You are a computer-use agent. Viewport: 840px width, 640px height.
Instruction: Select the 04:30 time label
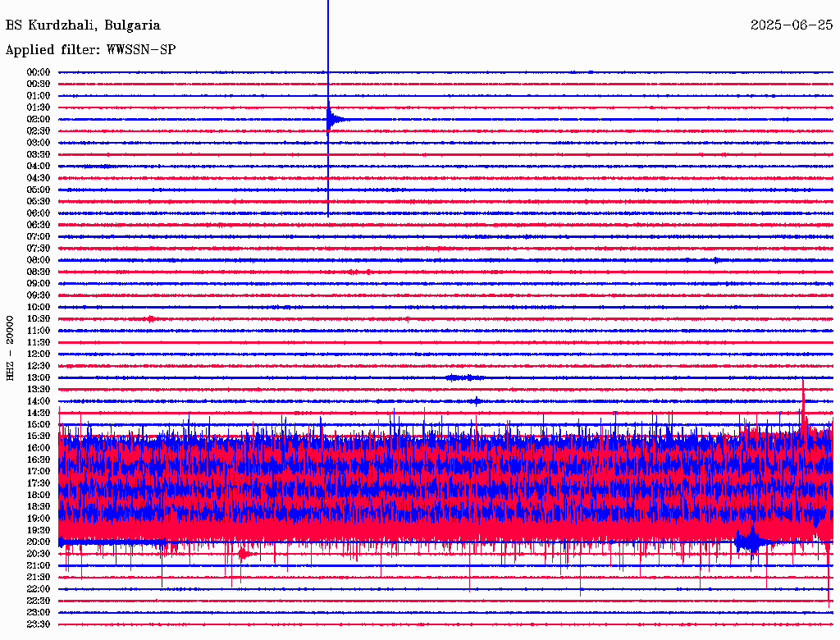(x=39, y=178)
